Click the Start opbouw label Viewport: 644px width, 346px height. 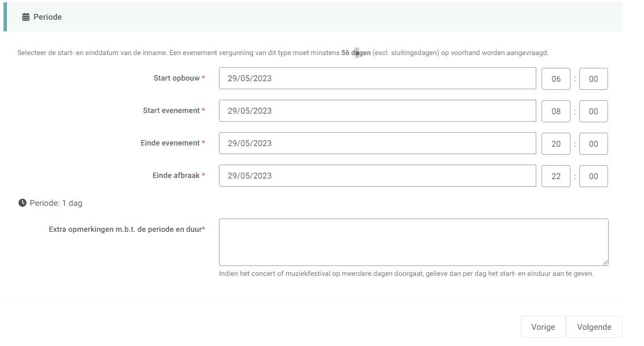pos(176,78)
